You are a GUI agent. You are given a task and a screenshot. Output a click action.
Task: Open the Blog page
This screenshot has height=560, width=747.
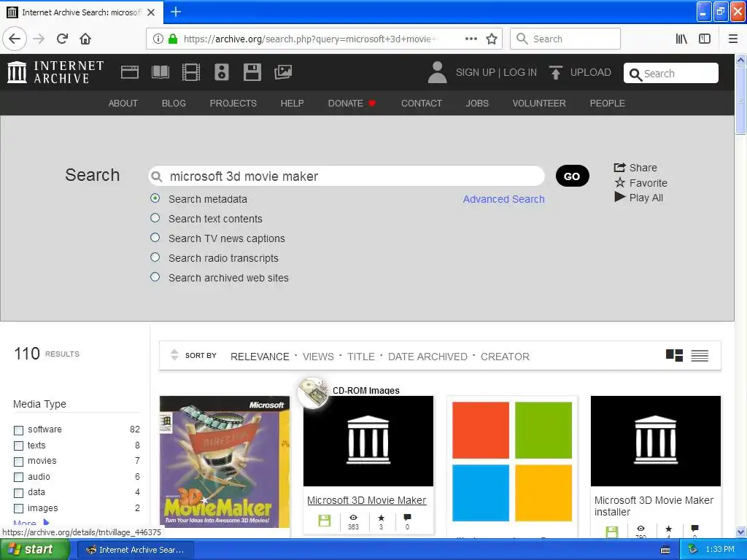(x=174, y=104)
